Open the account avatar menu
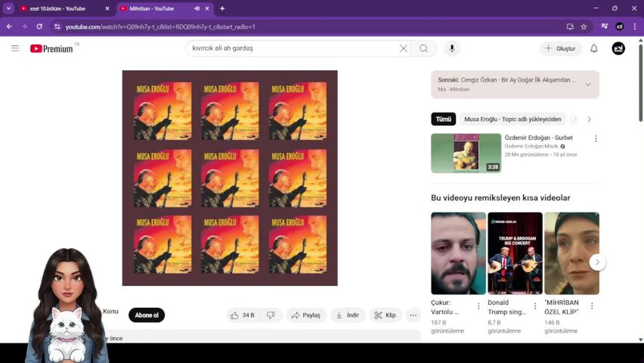Image resolution: width=644 pixels, height=363 pixels. point(618,48)
